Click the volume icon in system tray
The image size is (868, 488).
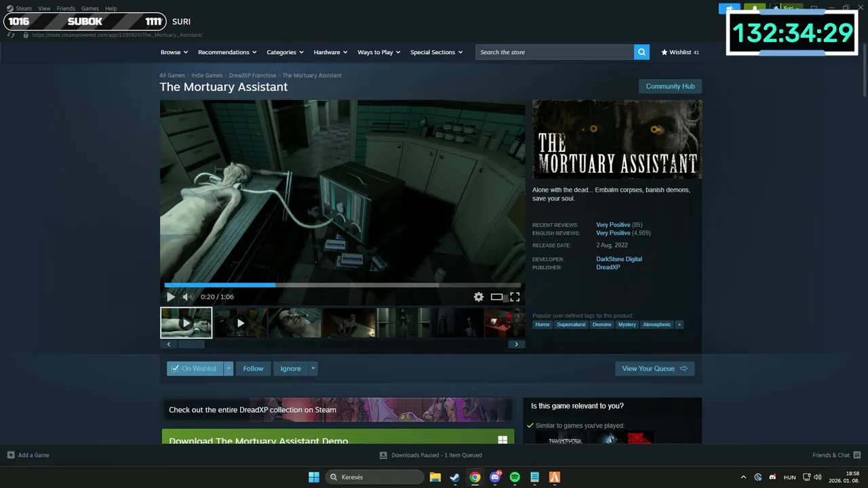[x=817, y=477]
